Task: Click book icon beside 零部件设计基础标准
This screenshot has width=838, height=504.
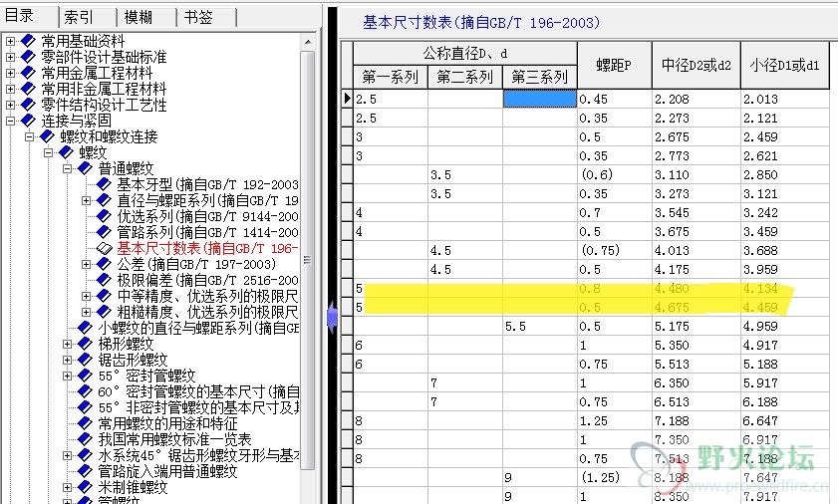Action: pos(28,57)
